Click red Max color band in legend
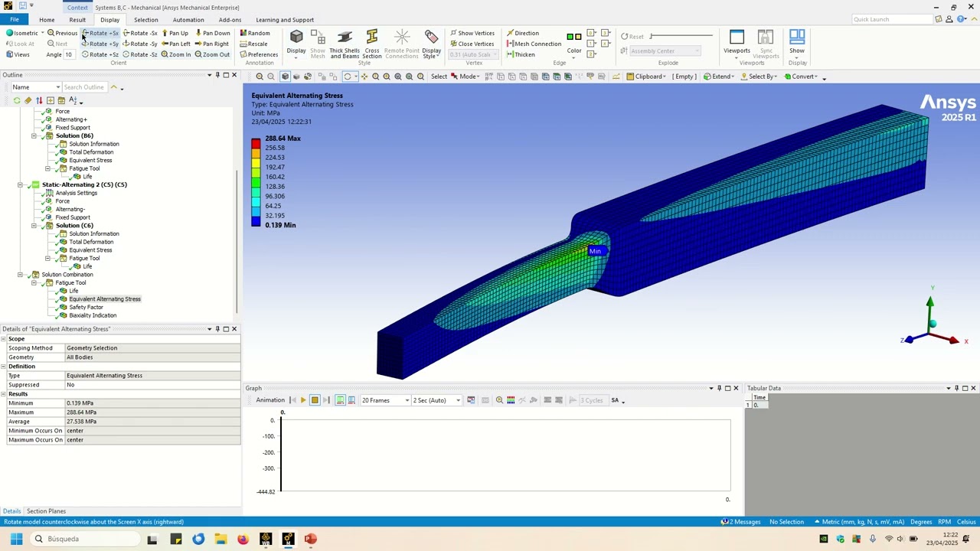The image size is (980, 551). coord(256,143)
